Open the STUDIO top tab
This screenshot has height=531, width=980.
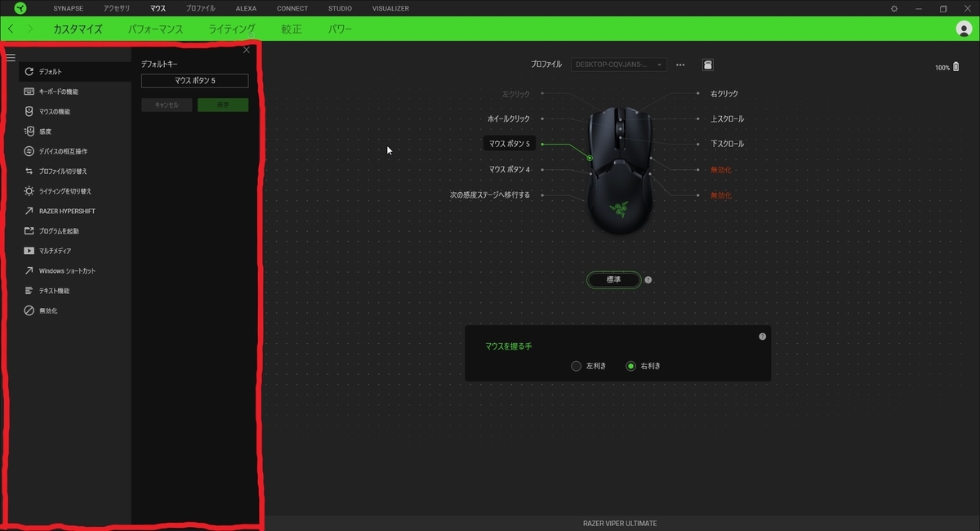pyautogui.click(x=340, y=8)
